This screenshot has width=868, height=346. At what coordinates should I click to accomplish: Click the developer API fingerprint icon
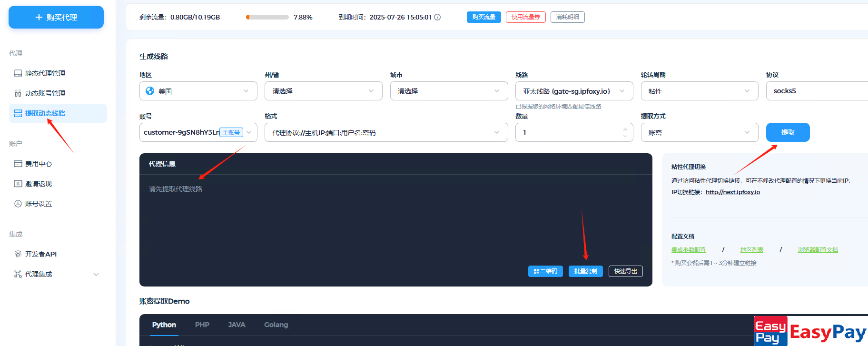[x=18, y=254]
